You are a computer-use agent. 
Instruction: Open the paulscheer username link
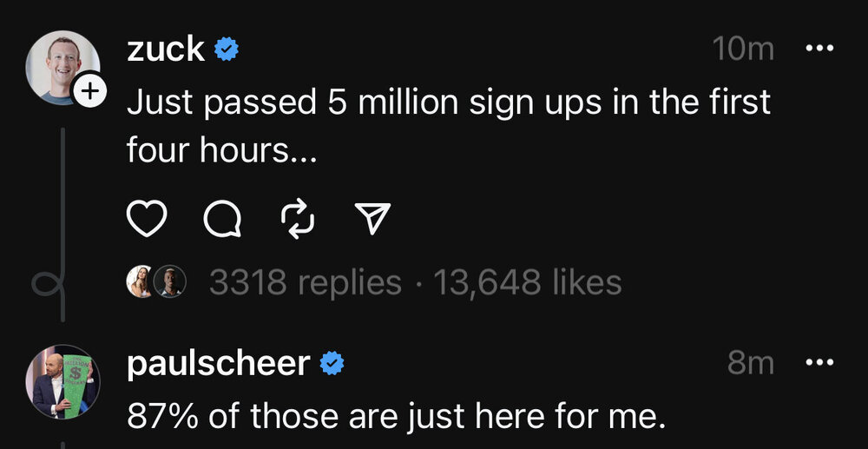[218, 363]
